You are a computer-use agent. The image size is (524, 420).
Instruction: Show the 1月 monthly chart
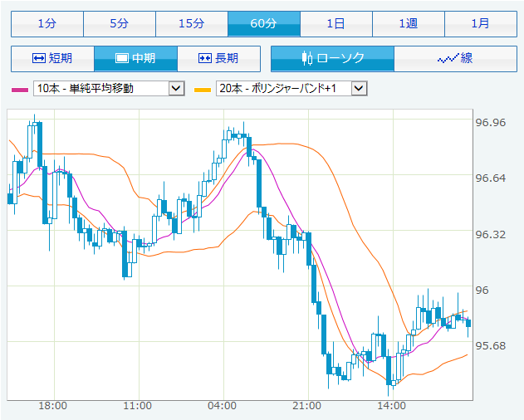pyautogui.click(x=481, y=23)
